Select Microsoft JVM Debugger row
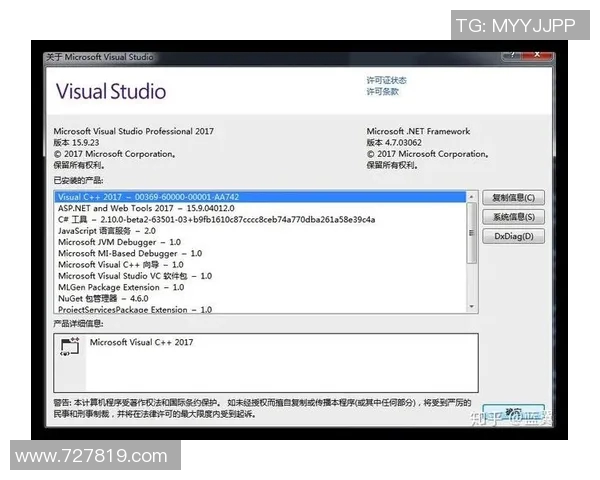The height and width of the screenshot is (480, 600). pos(260,242)
